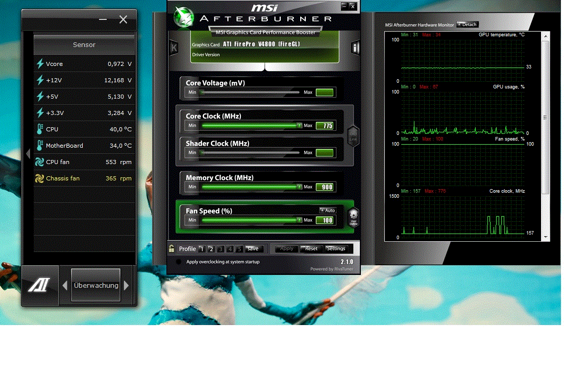Click the left arrow beside Überwachung
The width and height of the screenshot is (588, 368).
65,285
